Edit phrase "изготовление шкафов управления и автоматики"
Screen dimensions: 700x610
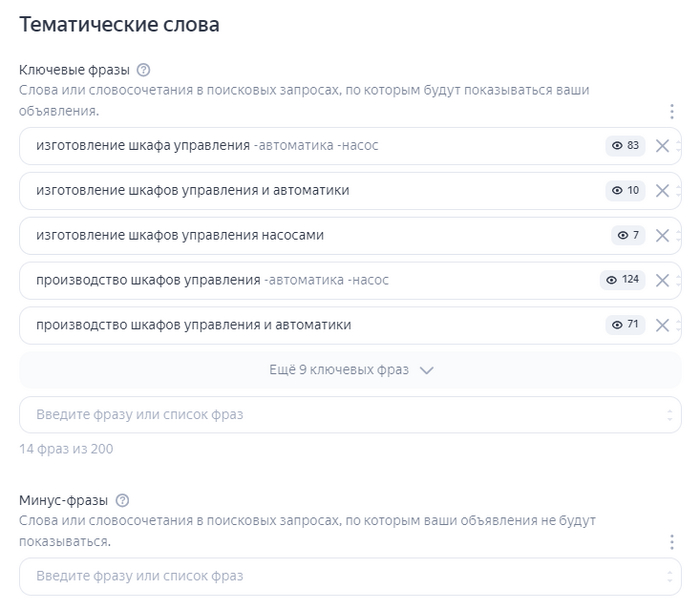point(192,191)
